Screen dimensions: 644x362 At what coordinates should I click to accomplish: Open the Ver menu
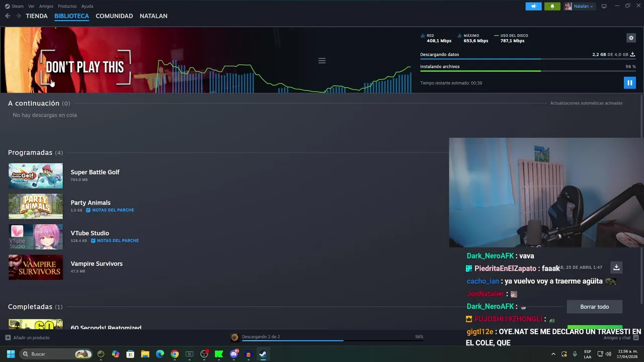click(31, 6)
